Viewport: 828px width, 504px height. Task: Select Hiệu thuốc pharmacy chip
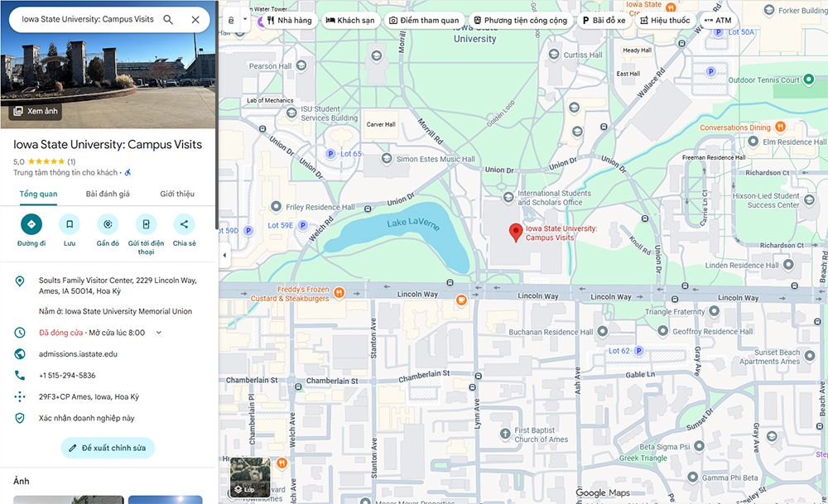coord(666,21)
